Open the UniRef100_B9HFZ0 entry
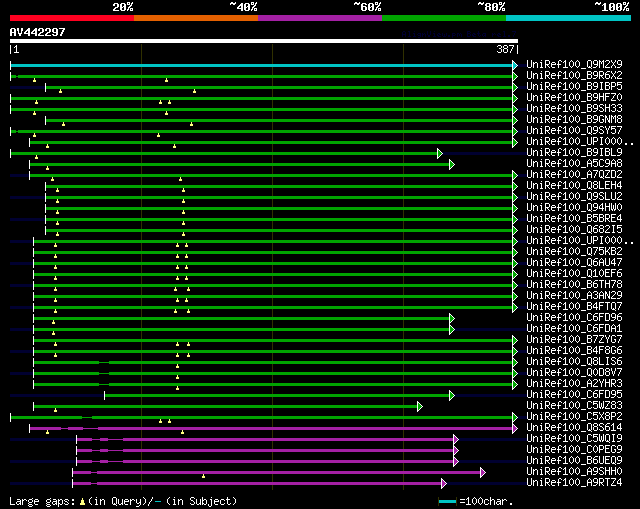The width and height of the screenshot is (640, 509). (x=574, y=97)
